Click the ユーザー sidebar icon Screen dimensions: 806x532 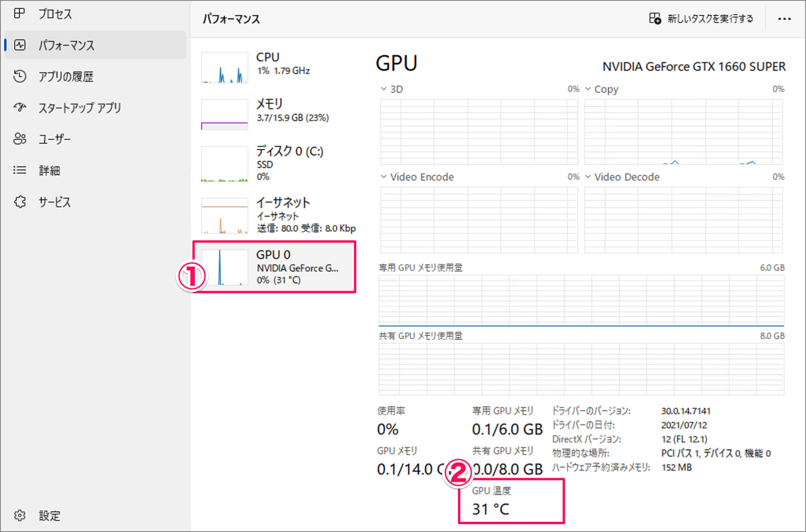coord(20,139)
